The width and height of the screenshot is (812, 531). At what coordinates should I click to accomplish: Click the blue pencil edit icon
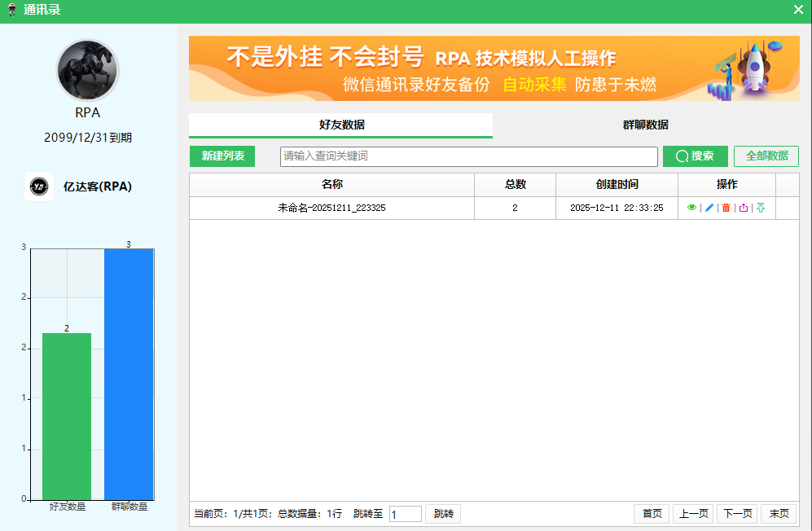(x=709, y=208)
